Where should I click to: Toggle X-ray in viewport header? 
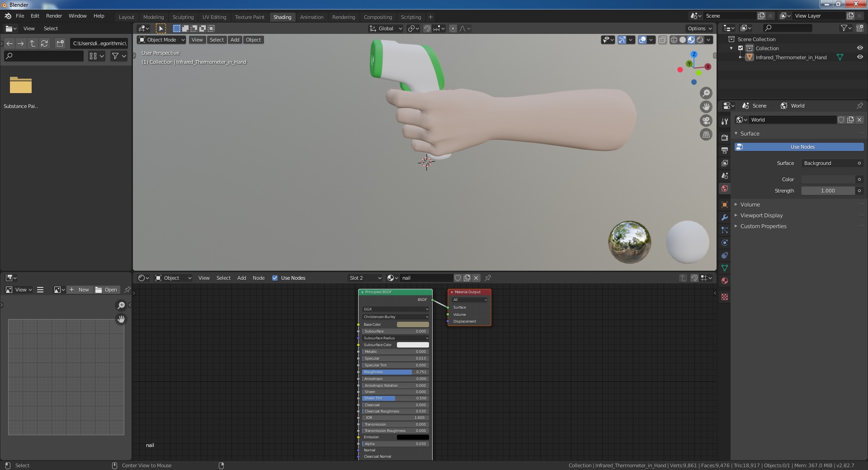coord(662,40)
